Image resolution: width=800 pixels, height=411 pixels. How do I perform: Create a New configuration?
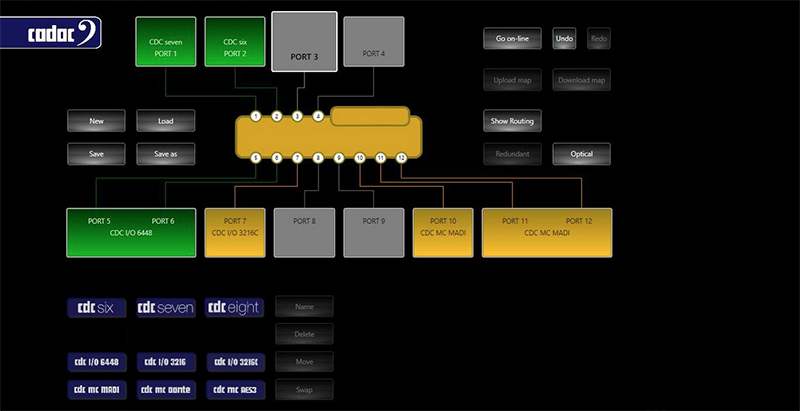point(96,121)
